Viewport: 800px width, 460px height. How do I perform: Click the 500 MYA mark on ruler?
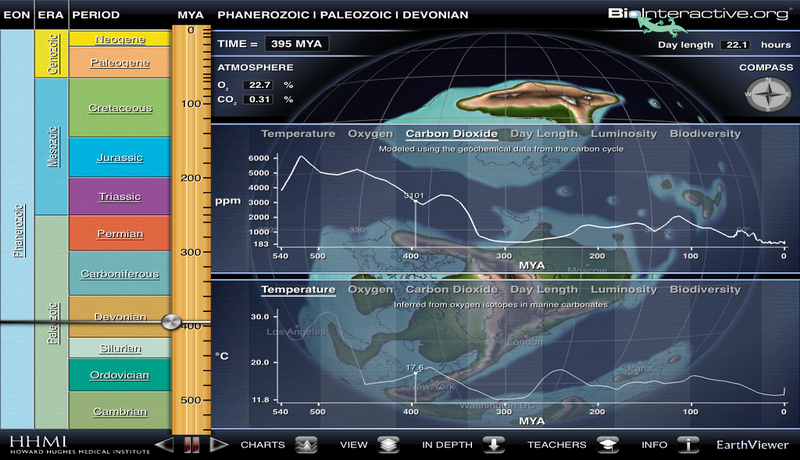click(x=191, y=400)
